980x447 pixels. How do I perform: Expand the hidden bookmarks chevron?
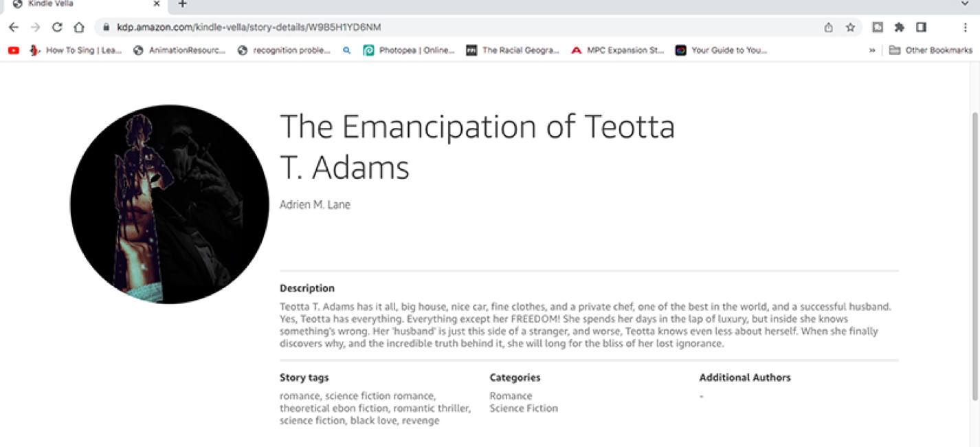[872, 50]
